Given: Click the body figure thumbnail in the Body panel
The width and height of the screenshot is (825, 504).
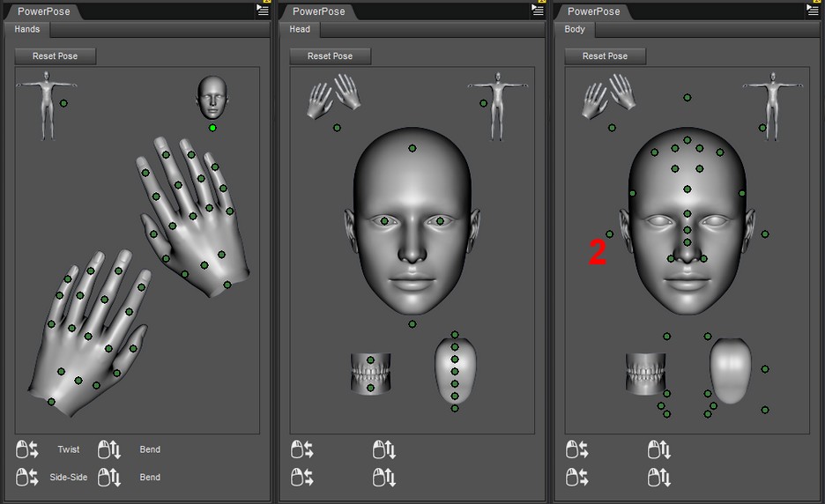Looking at the screenshot, I should pos(772,107).
